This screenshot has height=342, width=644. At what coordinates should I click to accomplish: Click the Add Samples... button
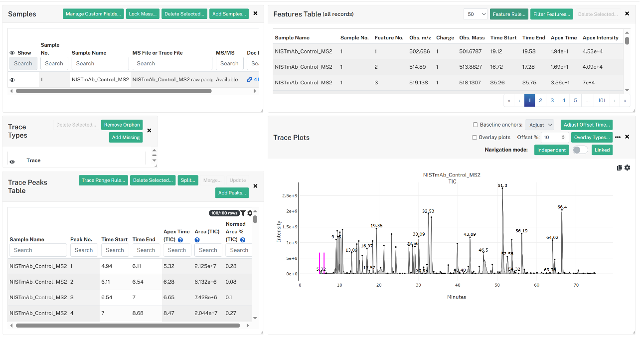coord(229,14)
